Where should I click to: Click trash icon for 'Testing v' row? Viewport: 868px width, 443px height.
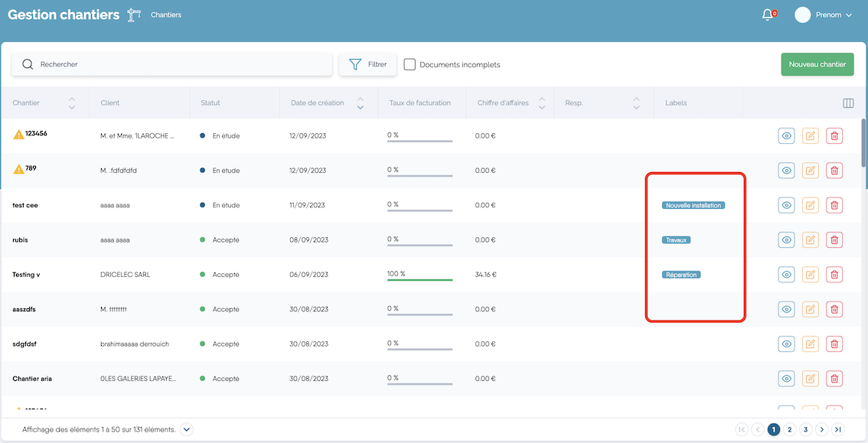834,275
